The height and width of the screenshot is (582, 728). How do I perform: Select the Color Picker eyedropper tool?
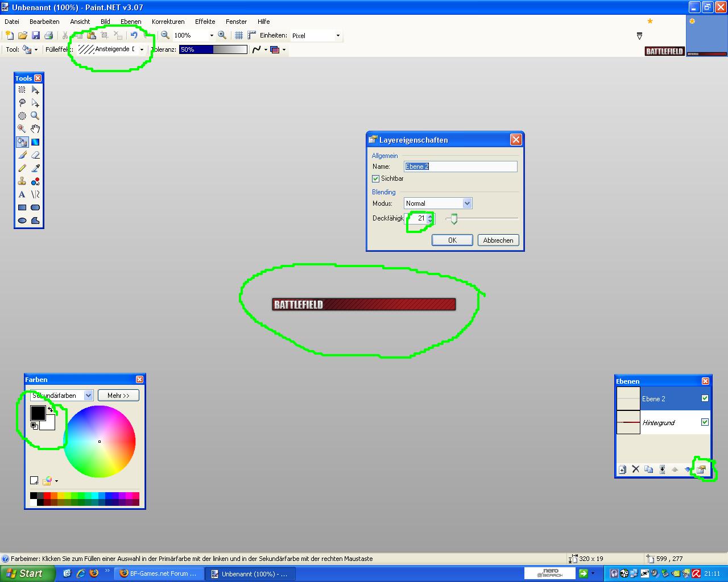(35, 168)
